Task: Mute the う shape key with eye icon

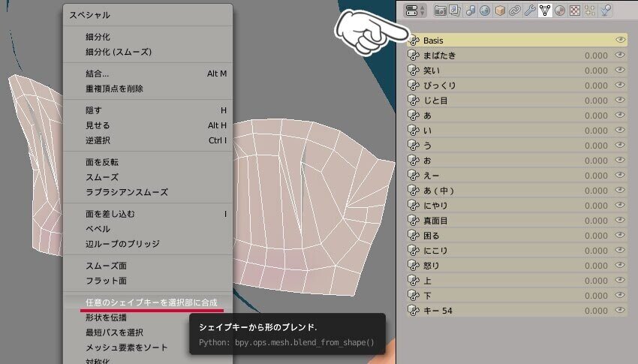Action: 620,145
